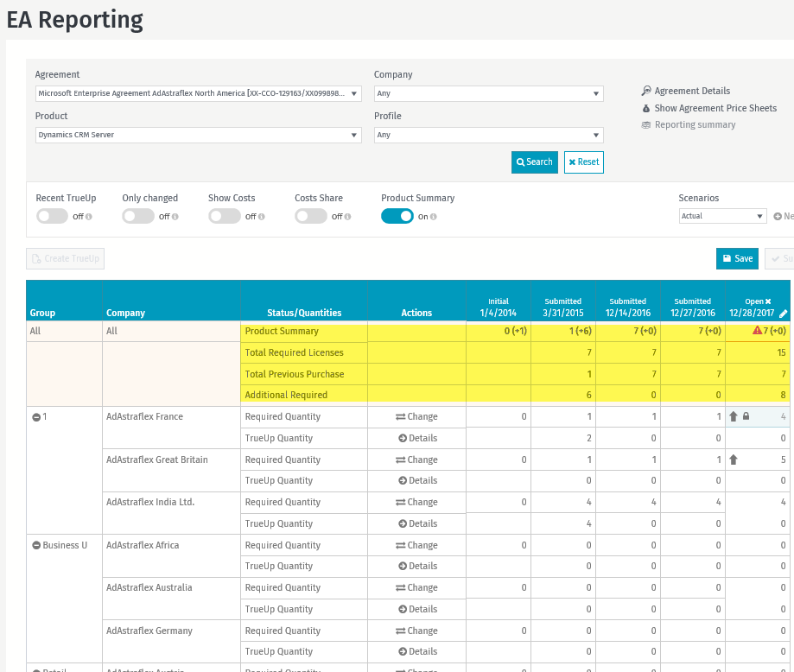Click the X icon next to Open header

(x=767, y=301)
